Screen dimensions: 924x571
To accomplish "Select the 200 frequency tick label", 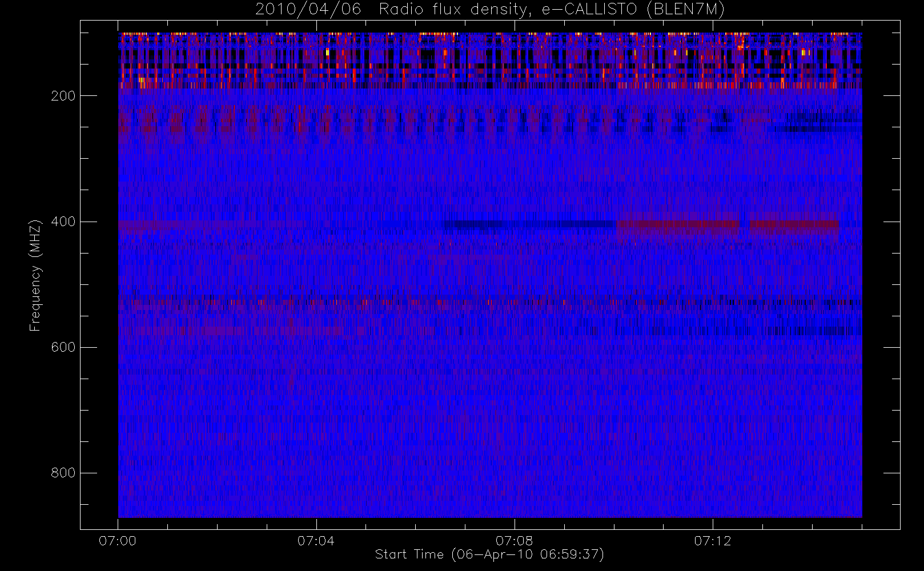I will click(63, 96).
